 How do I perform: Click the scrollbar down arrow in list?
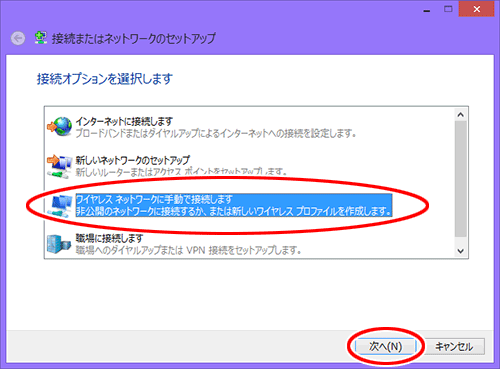[x=461, y=251]
